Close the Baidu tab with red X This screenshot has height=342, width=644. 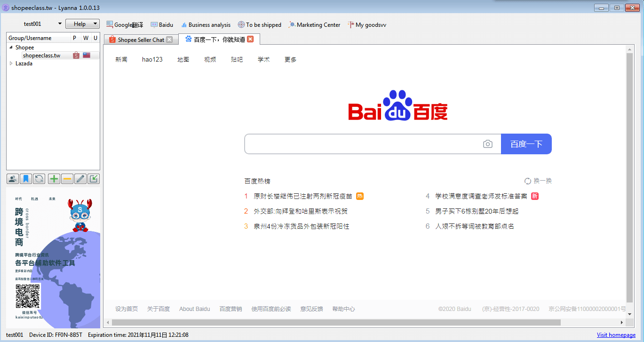point(250,39)
